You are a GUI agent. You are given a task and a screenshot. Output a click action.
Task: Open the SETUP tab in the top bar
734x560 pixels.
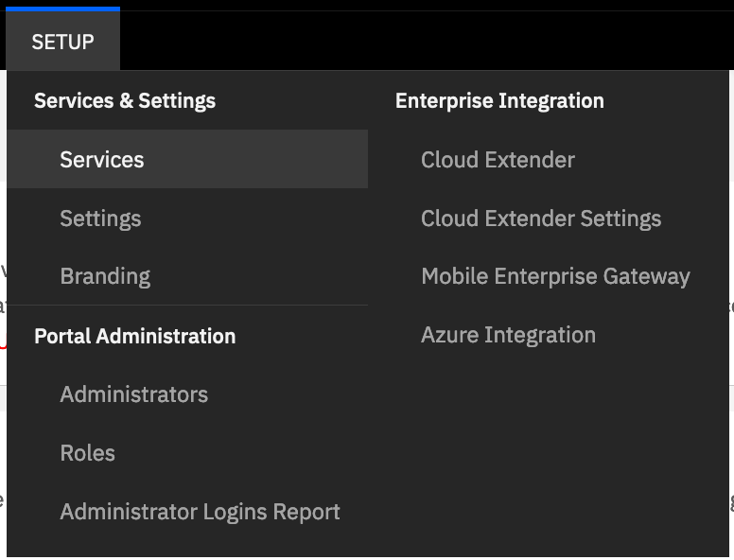coord(62,42)
